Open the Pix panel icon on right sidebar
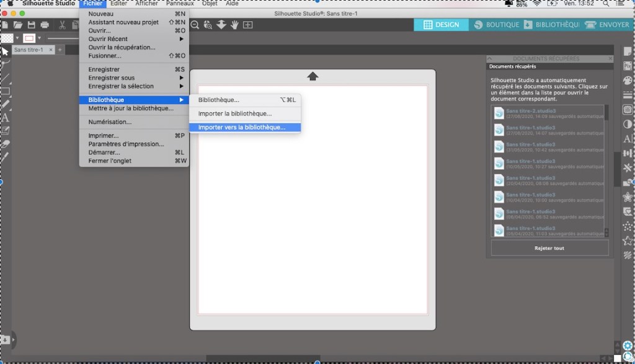This screenshot has height=364, width=635. [x=627, y=65]
